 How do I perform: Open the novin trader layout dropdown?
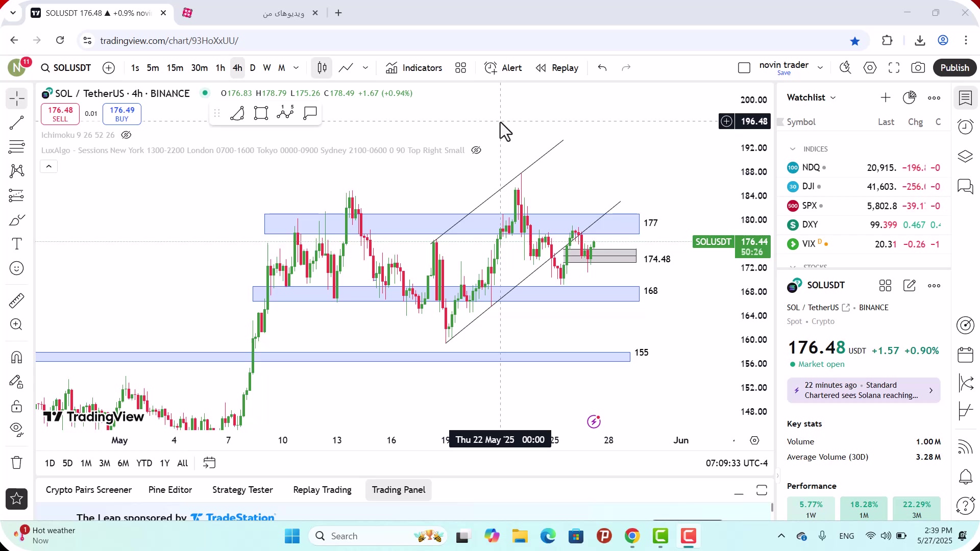pyautogui.click(x=820, y=68)
